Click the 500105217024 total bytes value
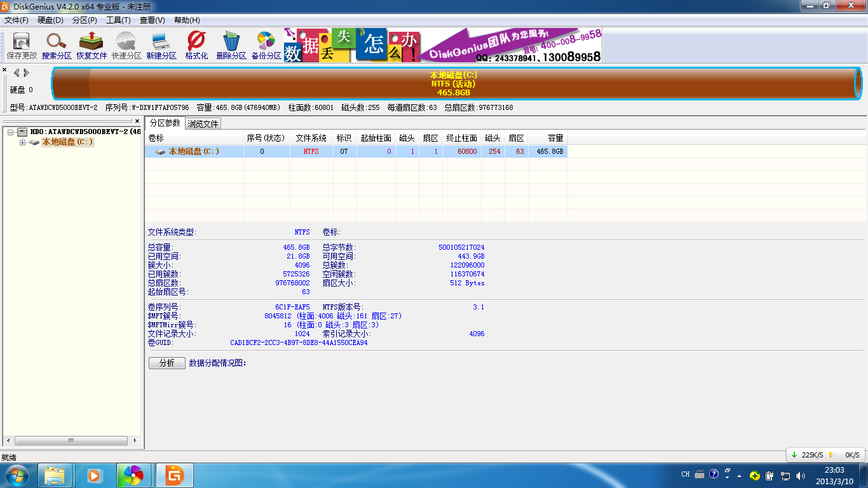This screenshot has height=488, width=868. coord(461,247)
